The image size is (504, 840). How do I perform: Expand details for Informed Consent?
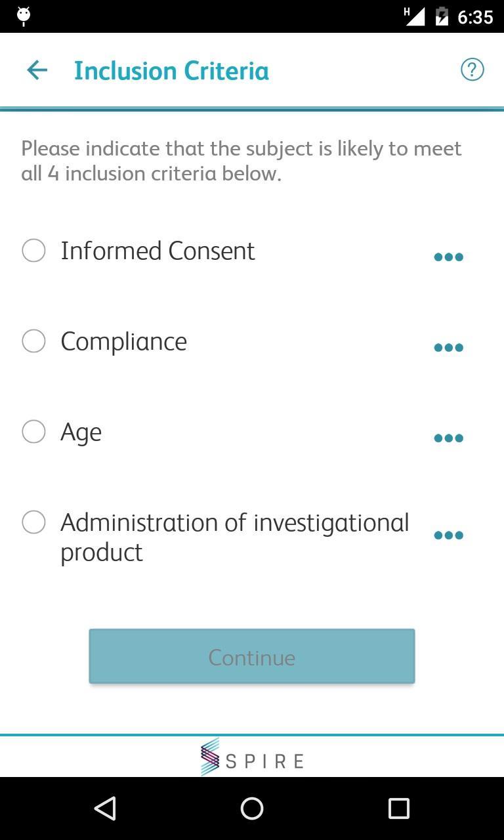click(448, 257)
